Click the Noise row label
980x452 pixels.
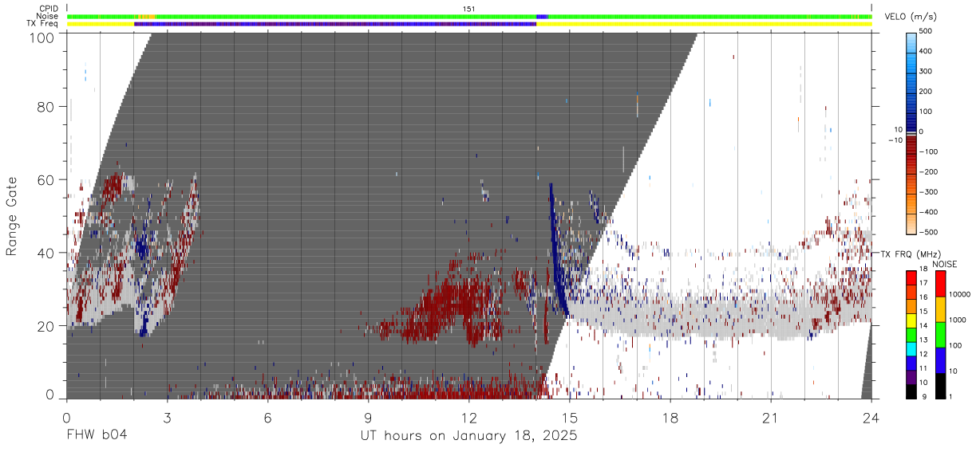pos(49,16)
